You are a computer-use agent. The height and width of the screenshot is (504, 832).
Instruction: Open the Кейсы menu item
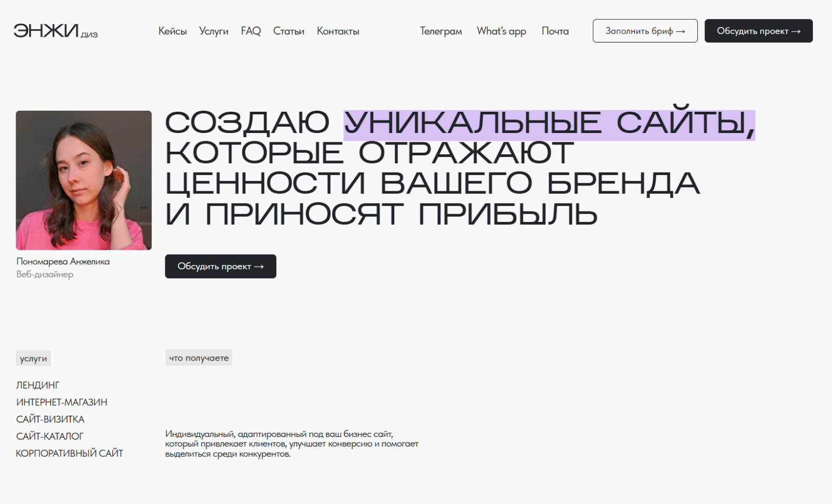pos(172,31)
